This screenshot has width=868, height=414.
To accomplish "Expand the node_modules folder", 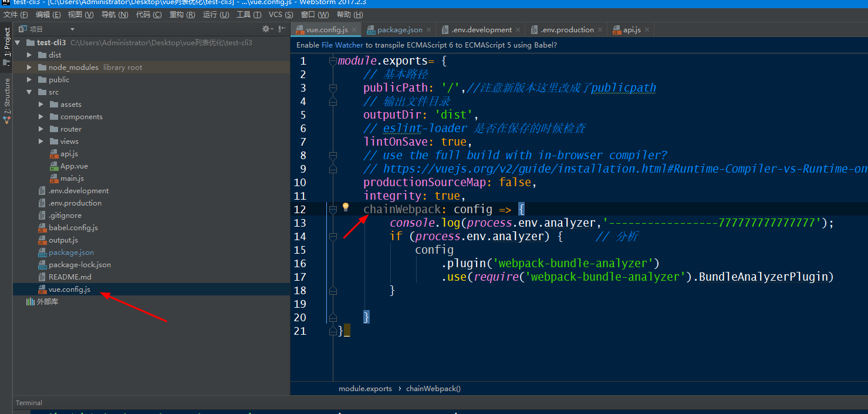I will (29, 68).
